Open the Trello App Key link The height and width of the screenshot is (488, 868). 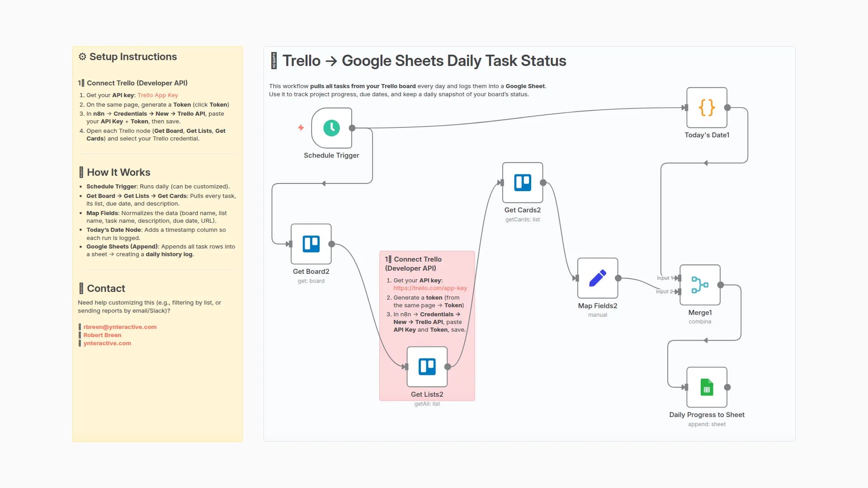(x=157, y=95)
